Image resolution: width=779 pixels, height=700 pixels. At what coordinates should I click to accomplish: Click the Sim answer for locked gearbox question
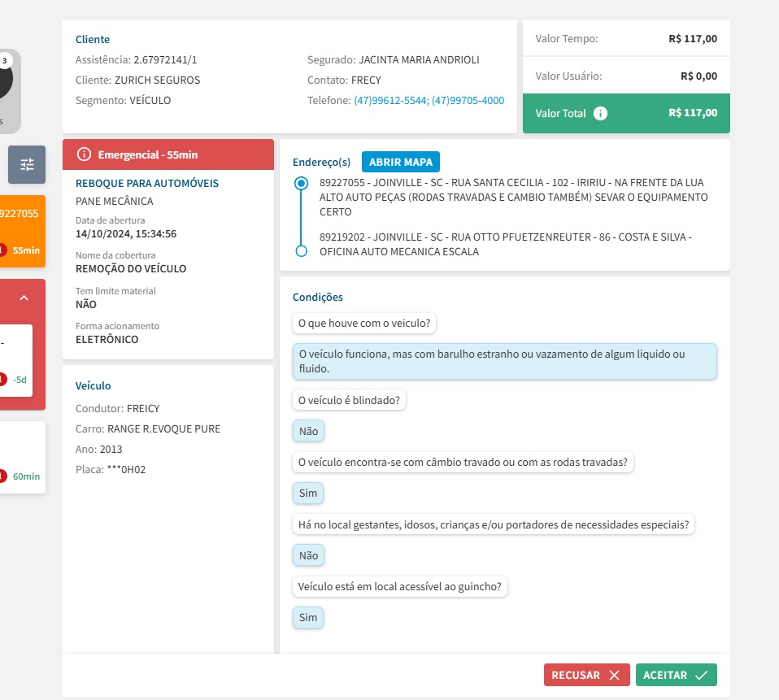tap(308, 493)
